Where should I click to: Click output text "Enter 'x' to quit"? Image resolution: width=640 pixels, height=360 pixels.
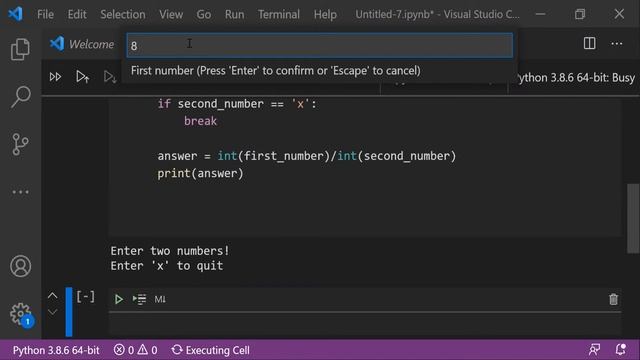(167, 266)
